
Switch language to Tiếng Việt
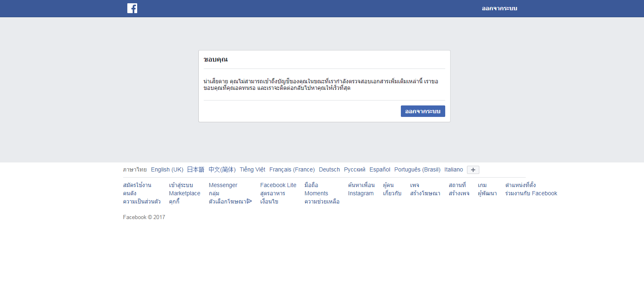(253, 169)
